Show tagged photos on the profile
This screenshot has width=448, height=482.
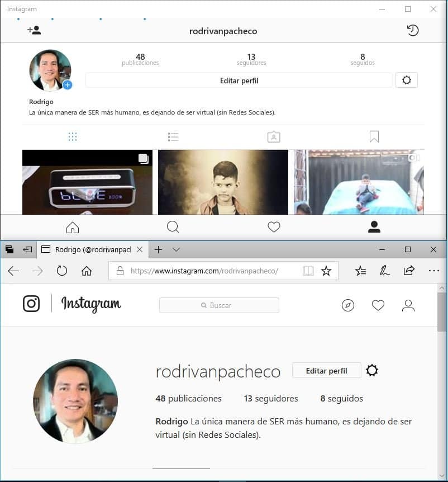point(274,136)
